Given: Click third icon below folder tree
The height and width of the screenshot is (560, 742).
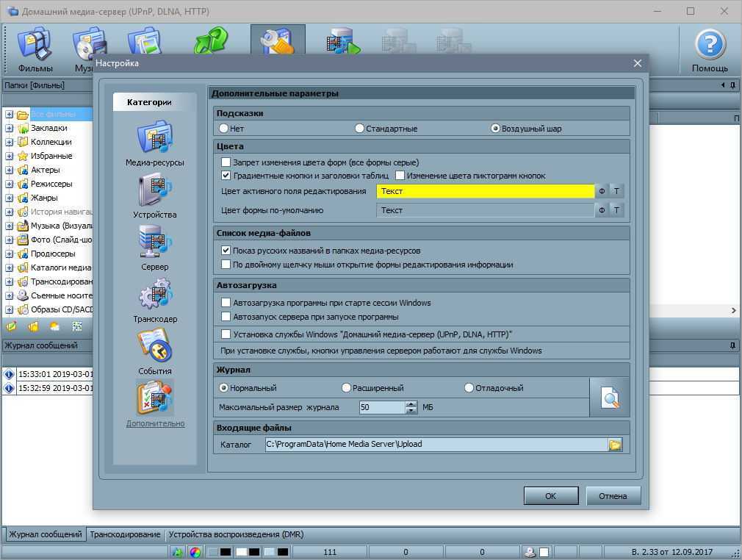Looking at the screenshot, I should (x=55, y=326).
